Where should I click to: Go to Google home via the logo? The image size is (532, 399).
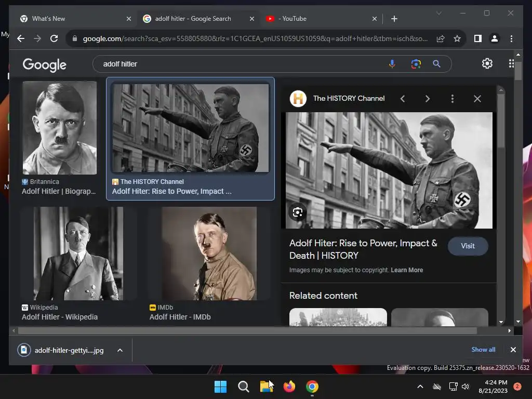click(45, 64)
